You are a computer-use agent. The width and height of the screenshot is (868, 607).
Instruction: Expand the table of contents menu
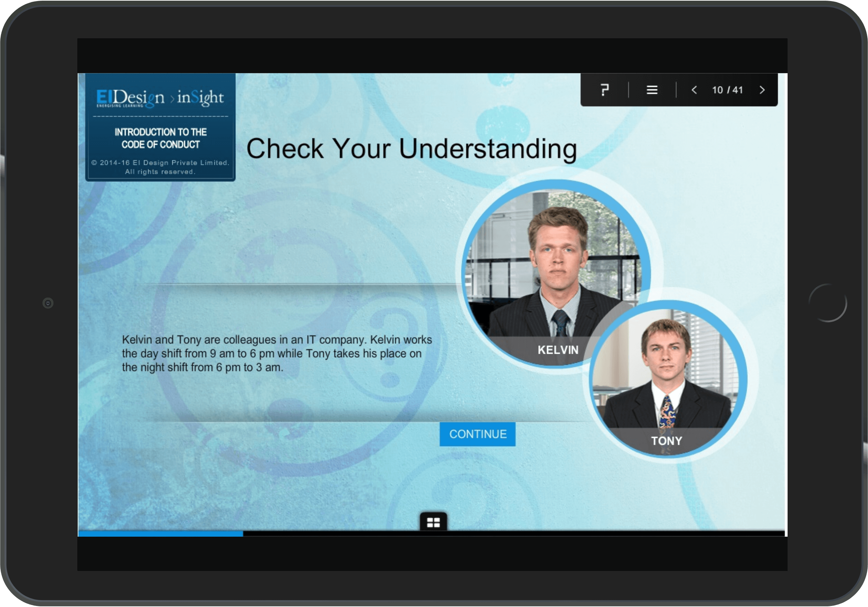click(x=652, y=90)
